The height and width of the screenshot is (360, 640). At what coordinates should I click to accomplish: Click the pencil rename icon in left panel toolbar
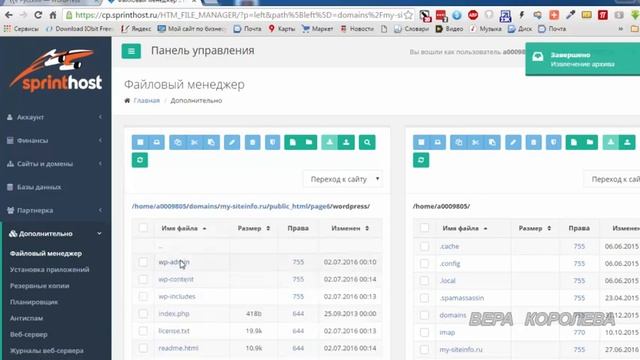[232, 142]
